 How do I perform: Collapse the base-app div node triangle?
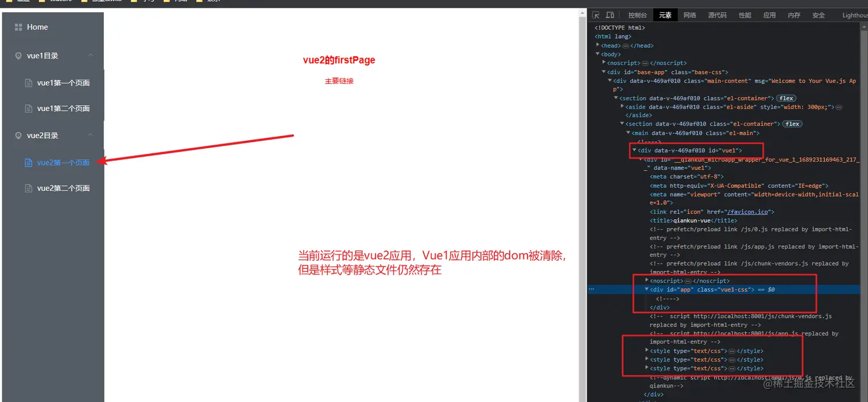(x=604, y=72)
